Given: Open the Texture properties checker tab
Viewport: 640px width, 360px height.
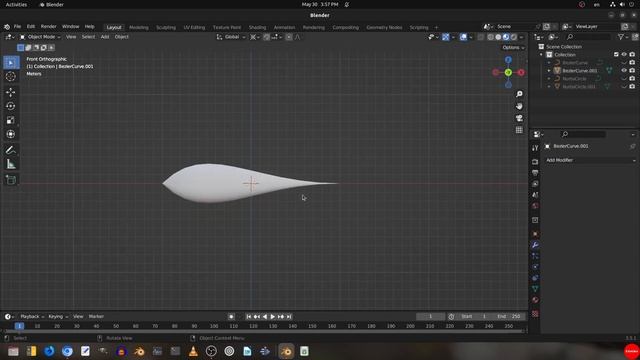Looking at the screenshot, I should pos(535,314).
